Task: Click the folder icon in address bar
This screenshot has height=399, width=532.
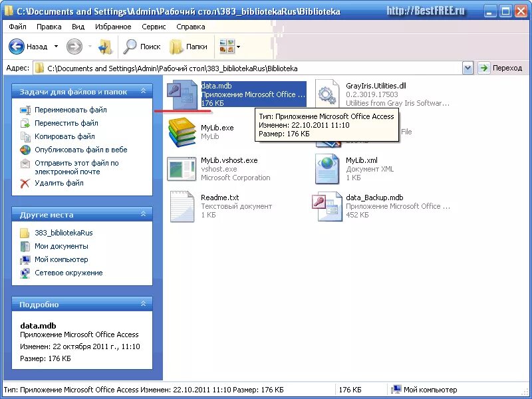Action: click(x=39, y=68)
